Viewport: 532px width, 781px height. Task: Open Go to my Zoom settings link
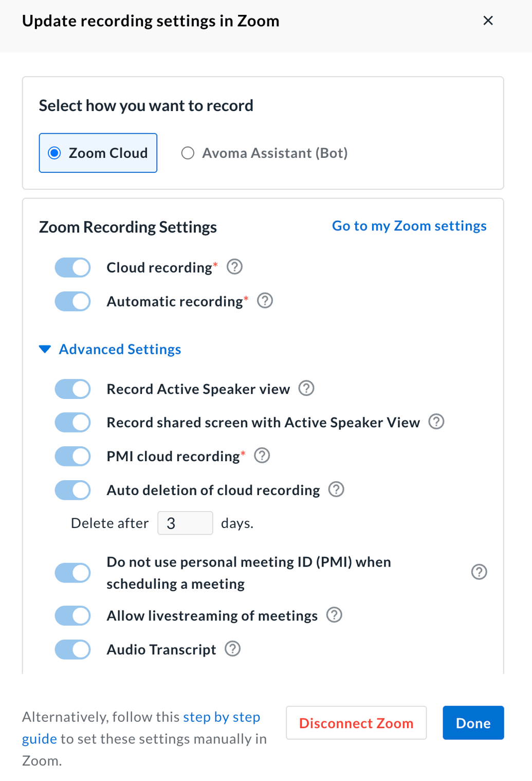409,226
